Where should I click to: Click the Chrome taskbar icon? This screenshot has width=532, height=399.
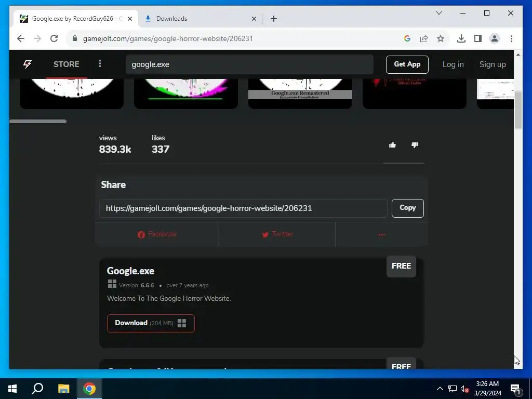pos(89,389)
